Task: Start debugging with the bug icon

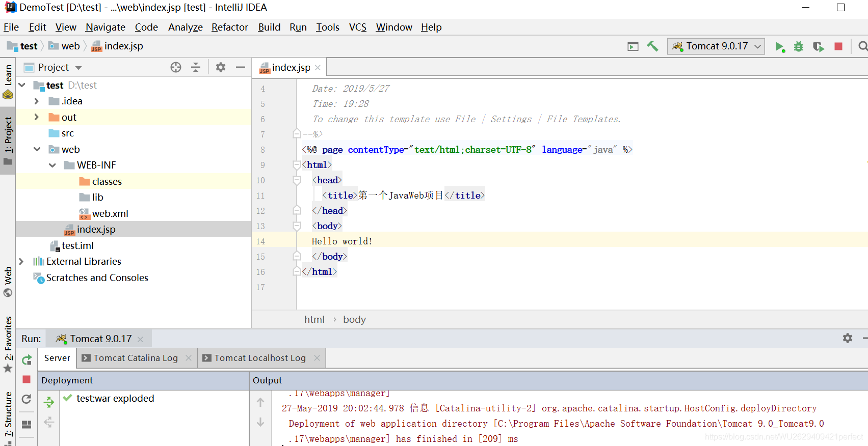Action: pyautogui.click(x=799, y=47)
